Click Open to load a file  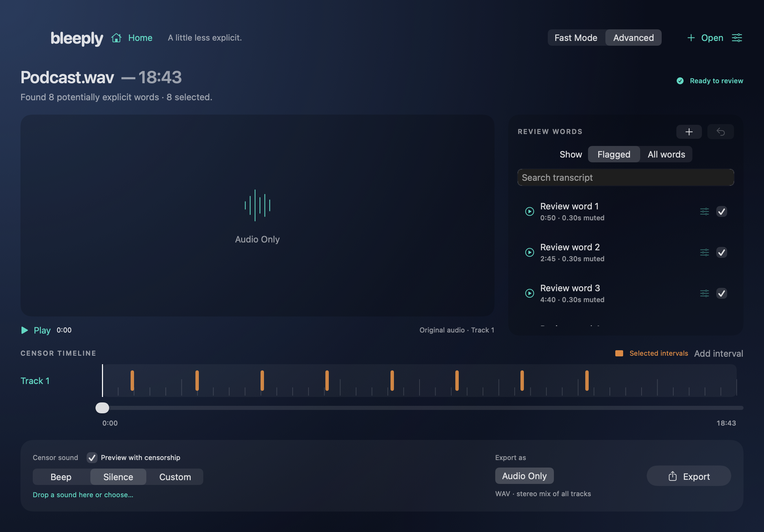coord(705,38)
